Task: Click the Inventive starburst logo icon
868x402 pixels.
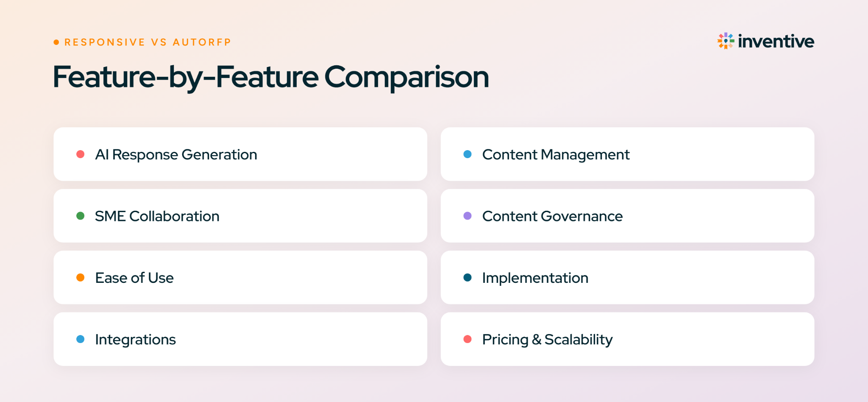Action: tap(726, 41)
